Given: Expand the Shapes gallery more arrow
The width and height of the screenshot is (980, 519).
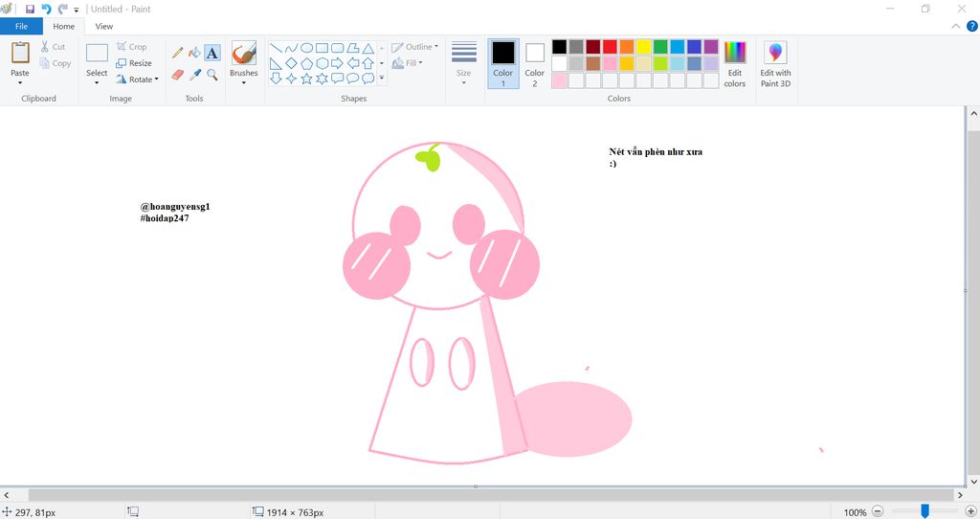Looking at the screenshot, I should point(381,79).
